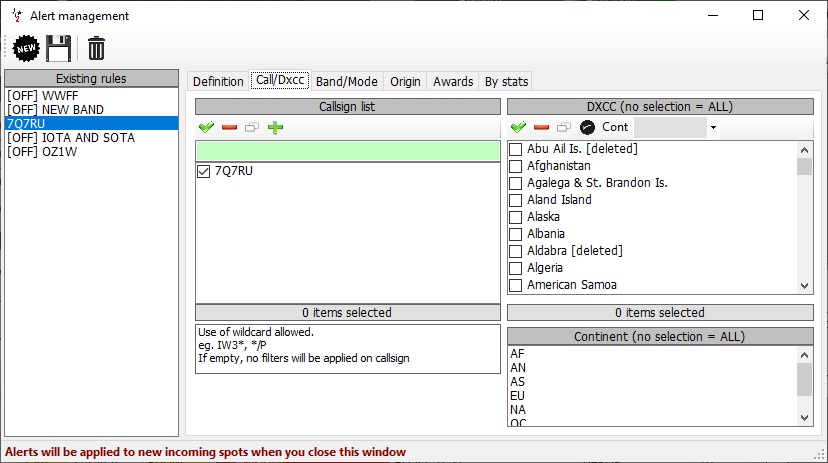Minimize the Alert management window

(x=713, y=15)
